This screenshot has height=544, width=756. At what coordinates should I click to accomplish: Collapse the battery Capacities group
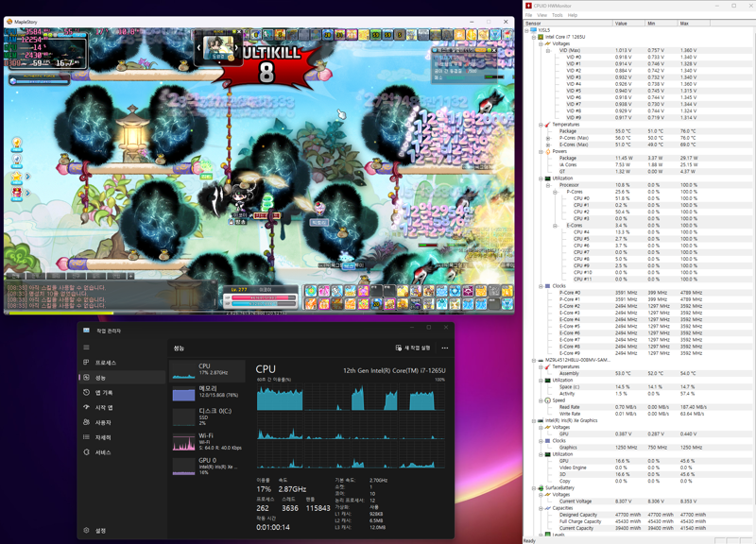[541, 508]
